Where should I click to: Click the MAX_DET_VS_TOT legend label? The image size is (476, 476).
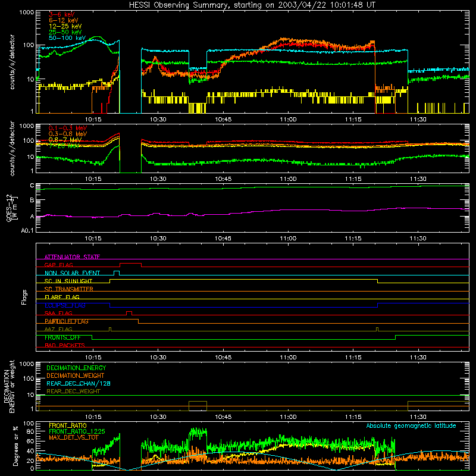click(74, 437)
